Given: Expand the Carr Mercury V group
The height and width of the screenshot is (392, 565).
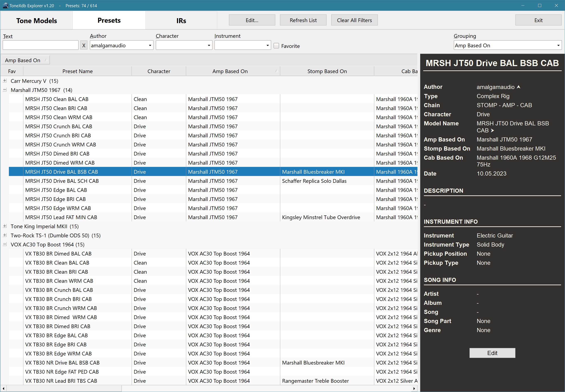Looking at the screenshot, I should (5, 81).
